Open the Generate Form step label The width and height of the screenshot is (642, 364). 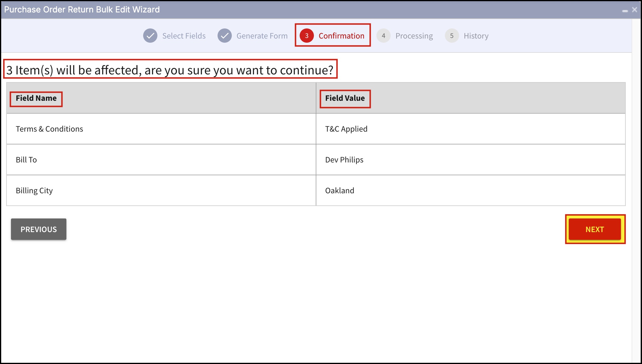coord(262,36)
